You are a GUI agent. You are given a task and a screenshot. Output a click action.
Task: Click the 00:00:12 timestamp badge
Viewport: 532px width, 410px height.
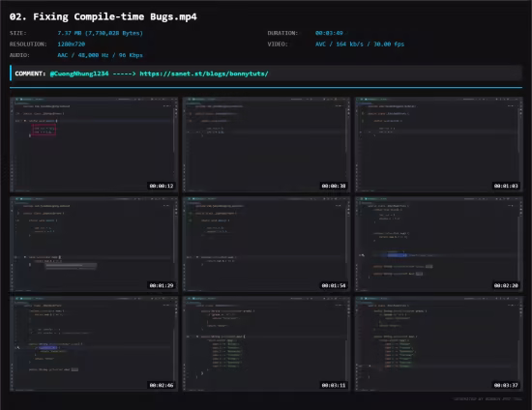[x=162, y=186]
